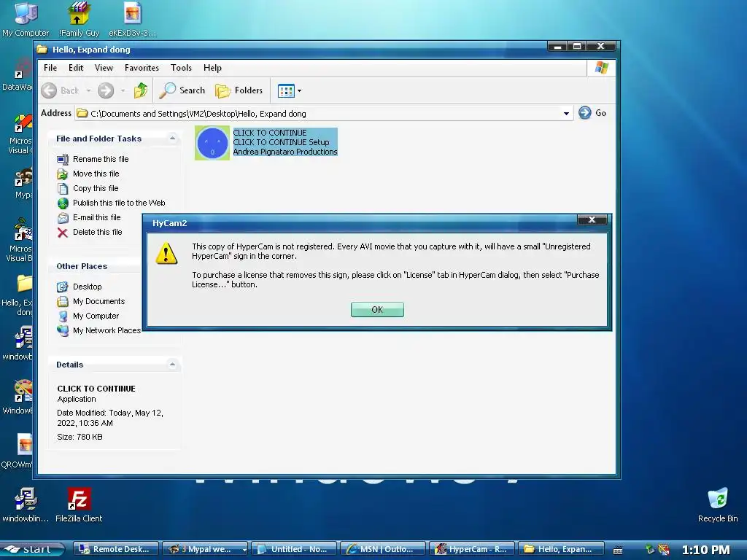Open the Favorites menu
The width and height of the screenshot is (747, 560).
pyautogui.click(x=142, y=68)
